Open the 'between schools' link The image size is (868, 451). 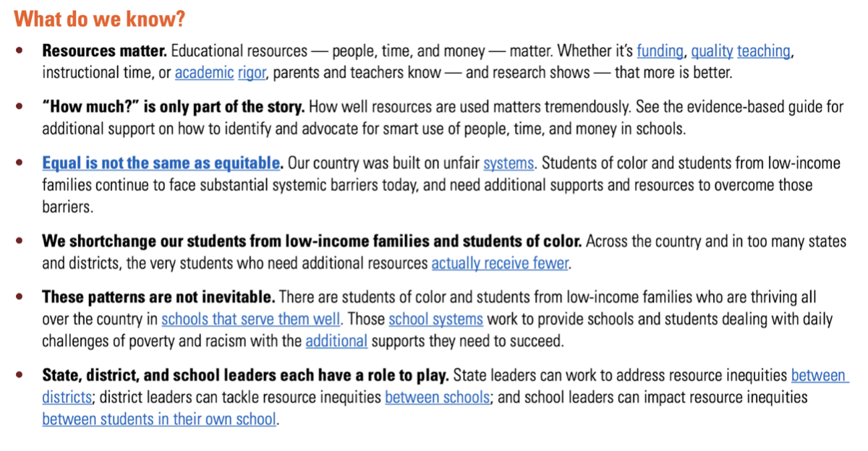pos(437,398)
